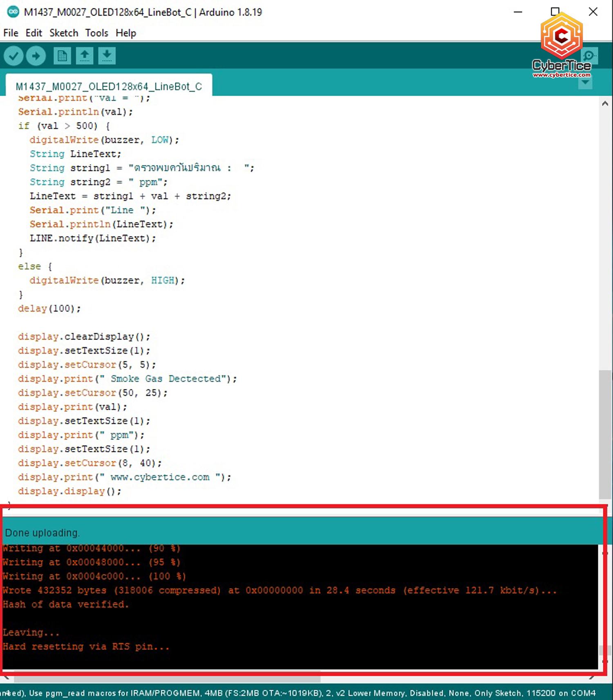Place cursor on the delay(100); line
Viewport: 613px width, 700px height.
[x=49, y=308]
